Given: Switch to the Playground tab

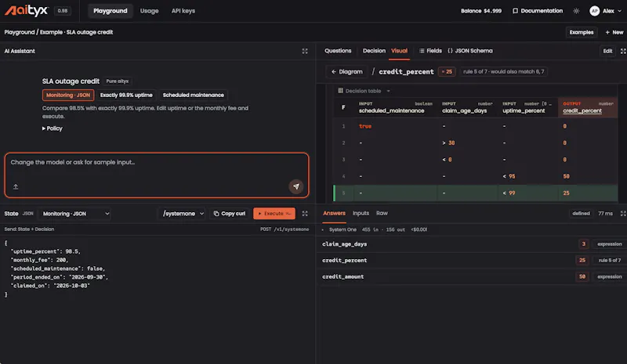Looking at the screenshot, I should tap(110, 11).
